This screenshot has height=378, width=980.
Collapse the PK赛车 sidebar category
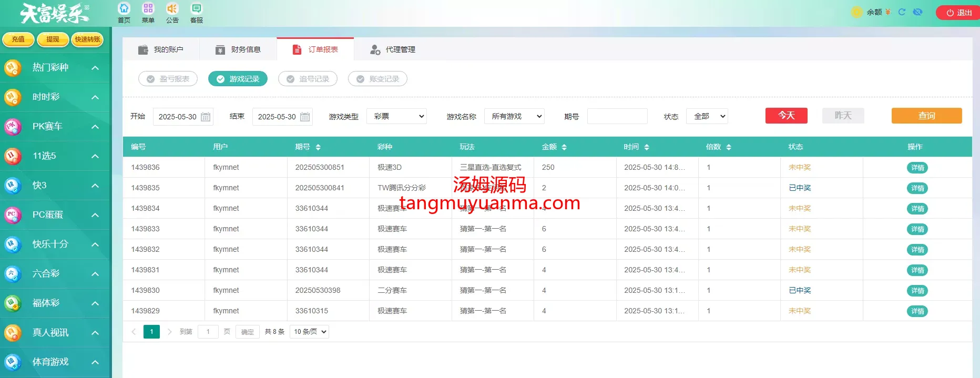(95, 127)
